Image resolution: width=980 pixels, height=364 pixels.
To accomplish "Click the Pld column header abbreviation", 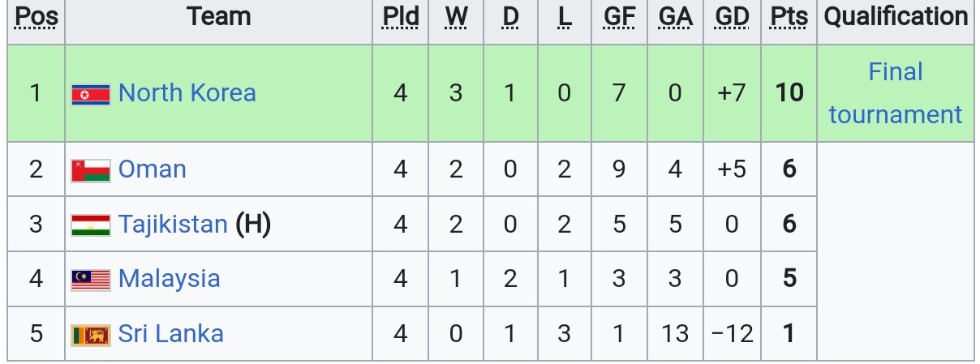I will (401, 17).
